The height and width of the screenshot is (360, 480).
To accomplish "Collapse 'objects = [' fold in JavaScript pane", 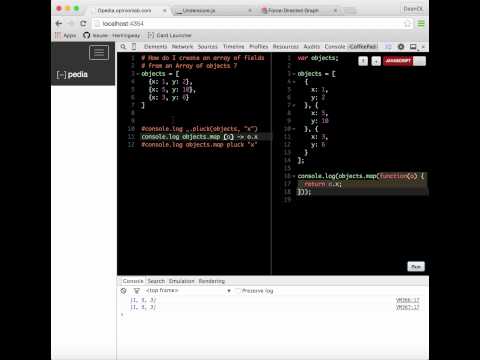I will (x=294, y=74).
